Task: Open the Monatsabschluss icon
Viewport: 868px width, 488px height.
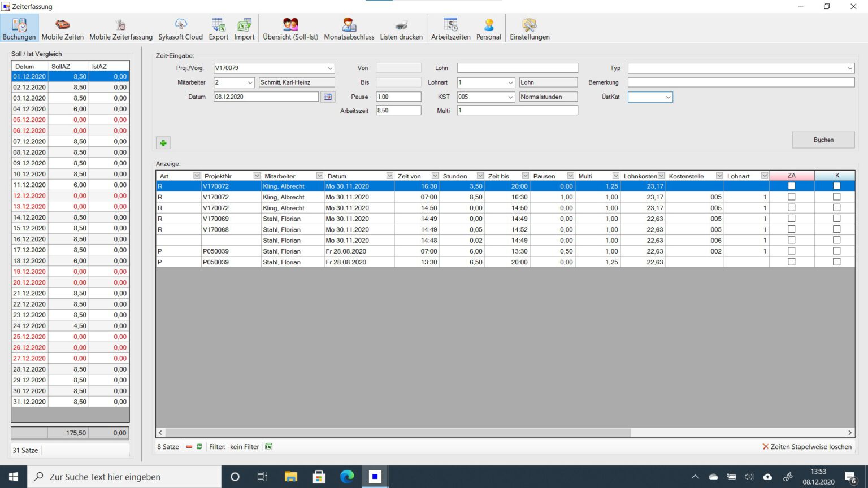Action: [349, 29]
